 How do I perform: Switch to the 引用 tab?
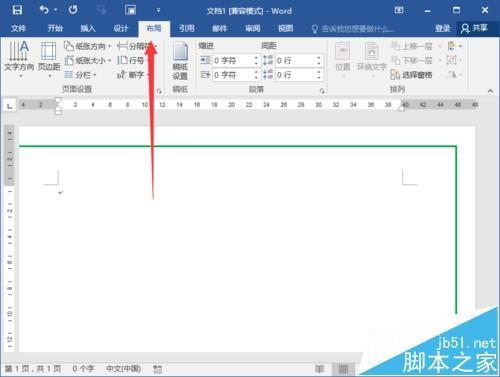(x=187, y=29)
